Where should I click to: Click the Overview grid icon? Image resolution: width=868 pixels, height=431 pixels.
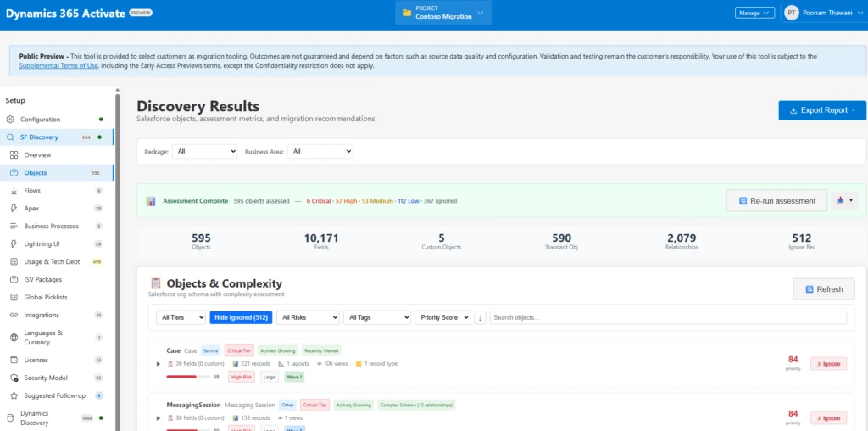click(14, 154)
